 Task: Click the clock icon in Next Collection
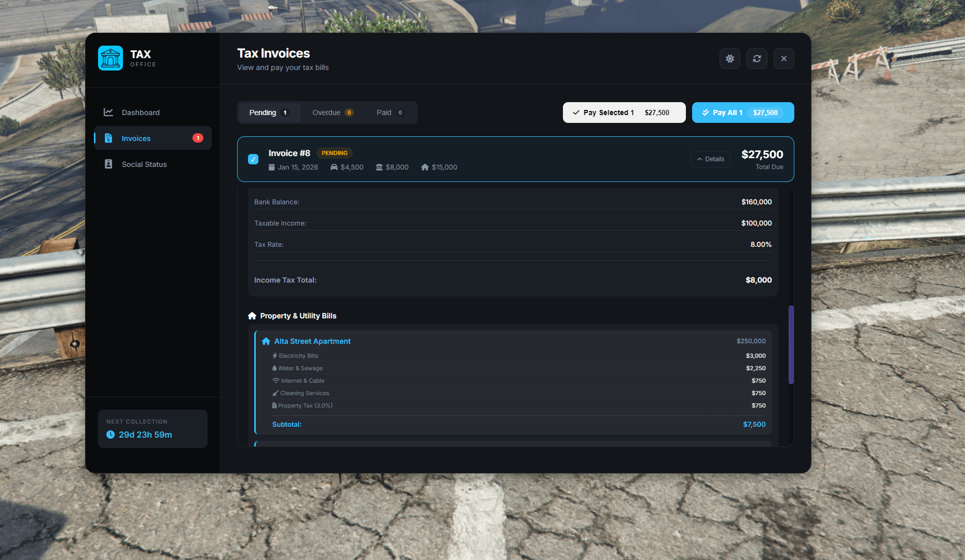[111, 435]
